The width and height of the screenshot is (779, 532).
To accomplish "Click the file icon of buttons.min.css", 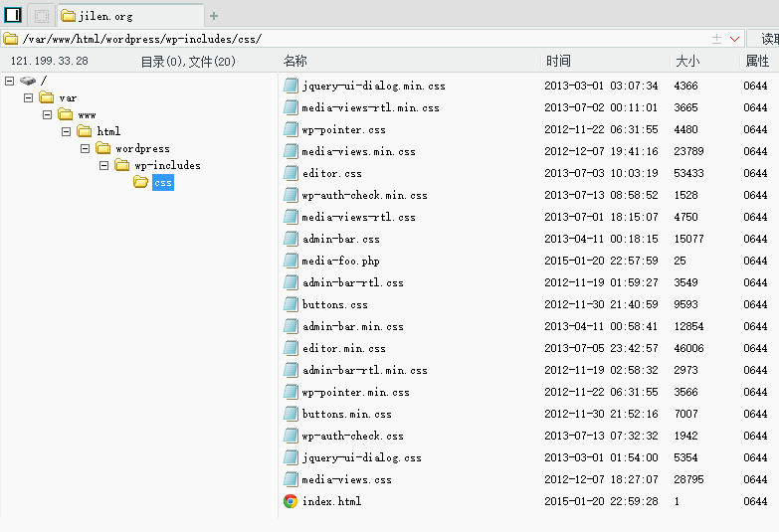I will [x=291, y=414].
